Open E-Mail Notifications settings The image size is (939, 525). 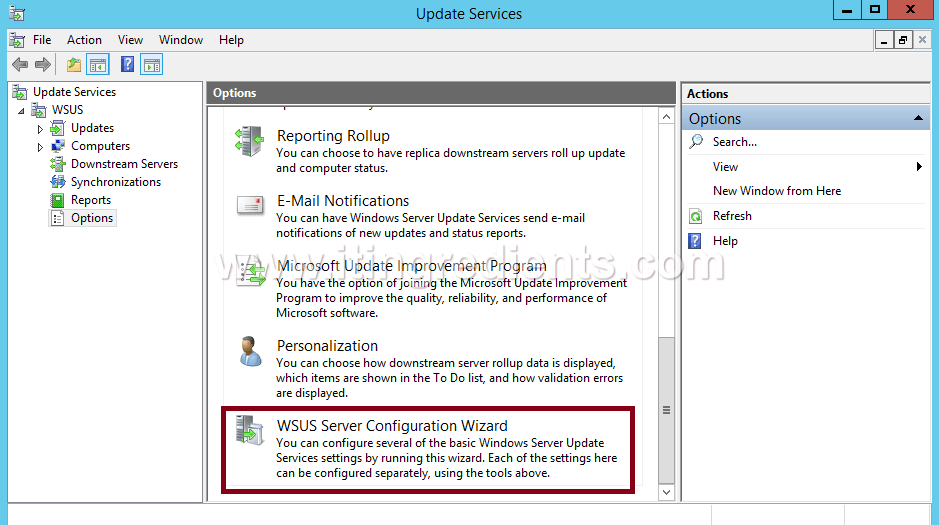coord(343,201)
